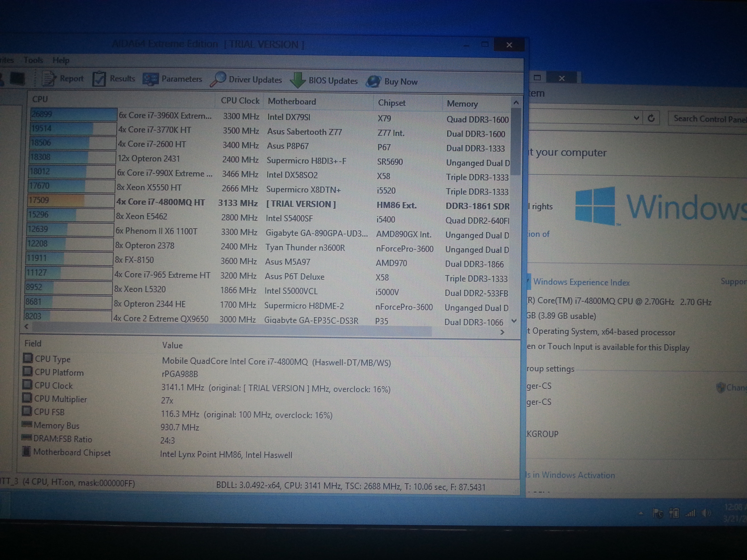Click the CPU FSB field icon
The height and width of the screenshot is (560, 747).
[x=27, y=411]
